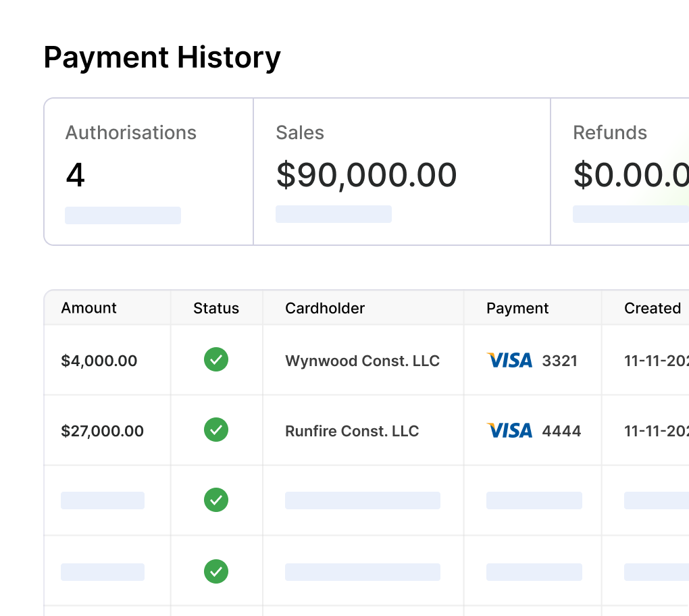
Task: Click the green status checkmark for $27,000.00 payment
Action: pyautogui.click(x=216, y=430)
